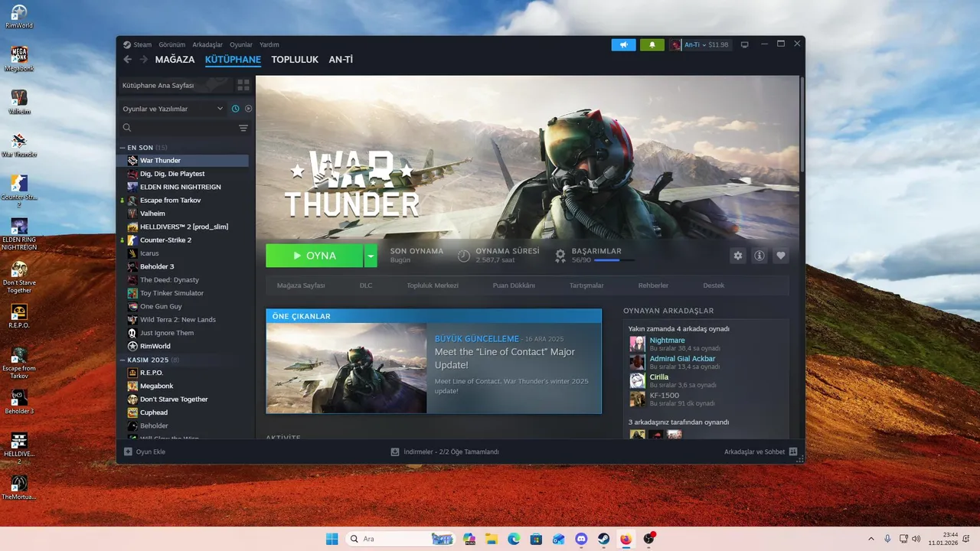Open the DLC link
980x551 pixels.
point(366,285)
